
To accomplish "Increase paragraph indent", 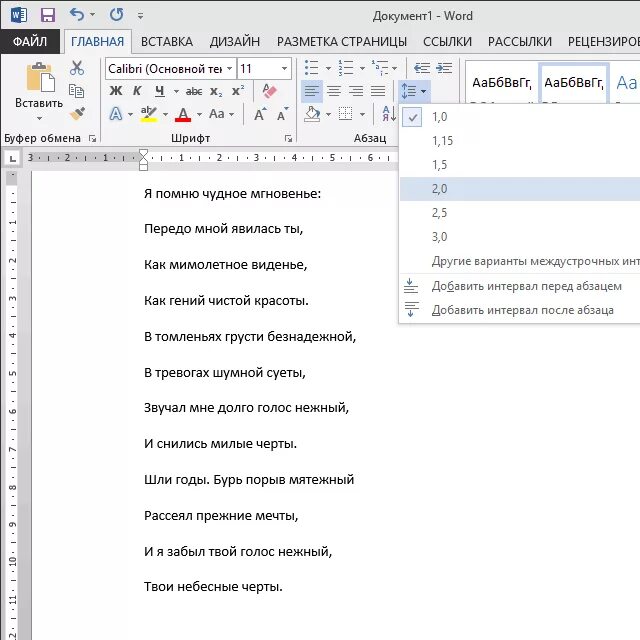I will [x=444, y=68].
